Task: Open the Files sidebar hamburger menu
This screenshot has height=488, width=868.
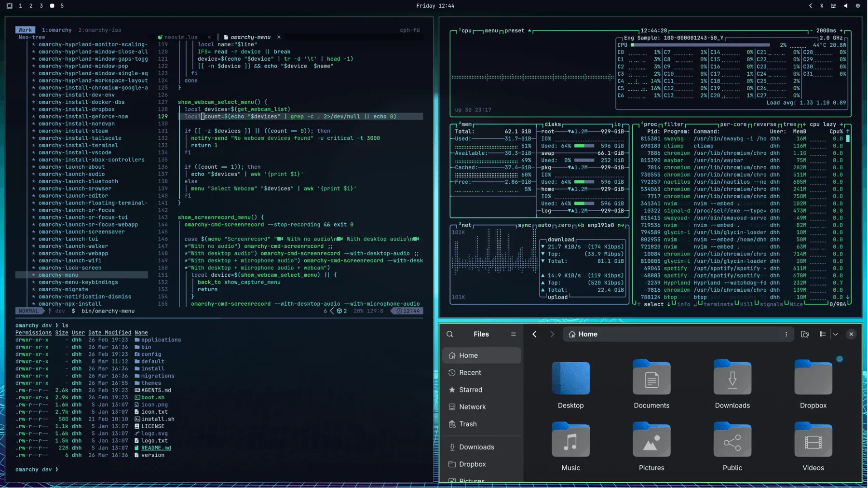Action: [x=513, y=334]
